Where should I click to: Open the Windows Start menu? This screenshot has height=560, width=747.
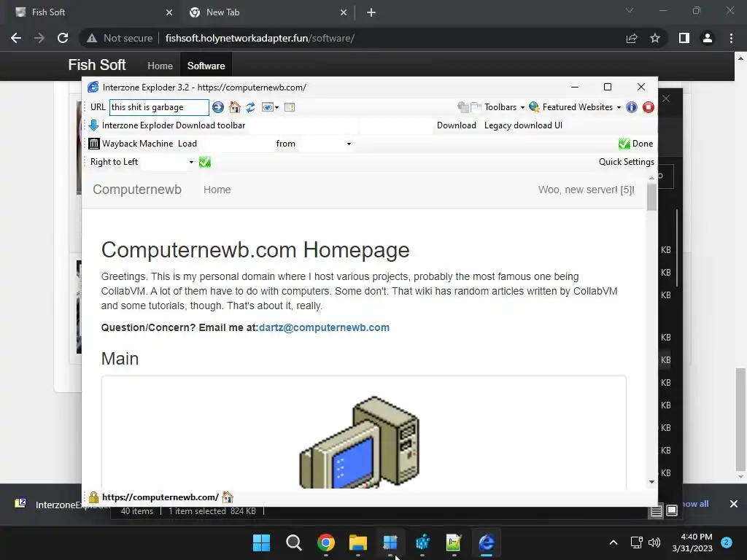tap(262, 542)
